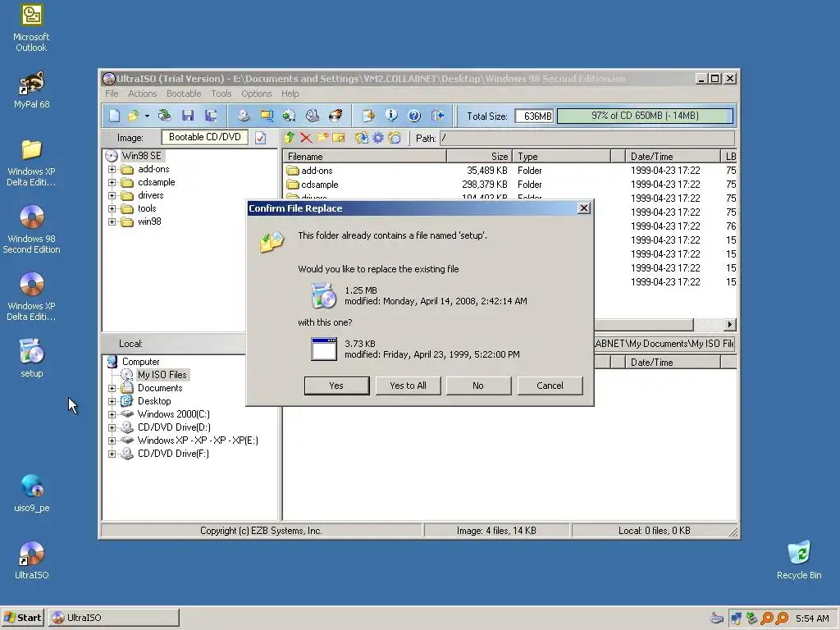This screenshot has height=630, width=840.
Task: Select Computer in the Local tree
Action: tap(140, 362)
